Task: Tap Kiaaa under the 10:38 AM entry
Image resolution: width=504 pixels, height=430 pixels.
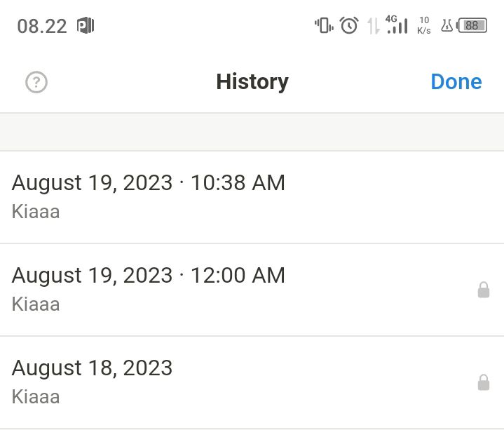Action: click(36, 212)
